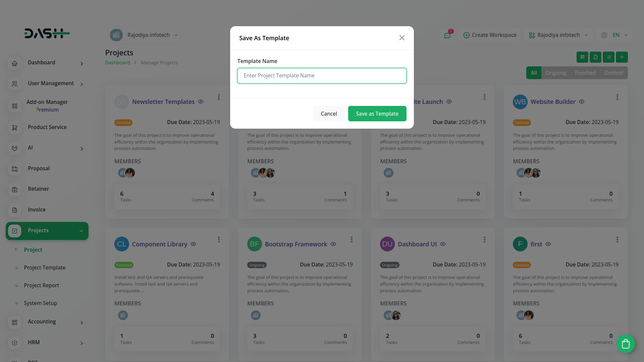Click the Invoice icon in the sidebar

pos(14,210)
